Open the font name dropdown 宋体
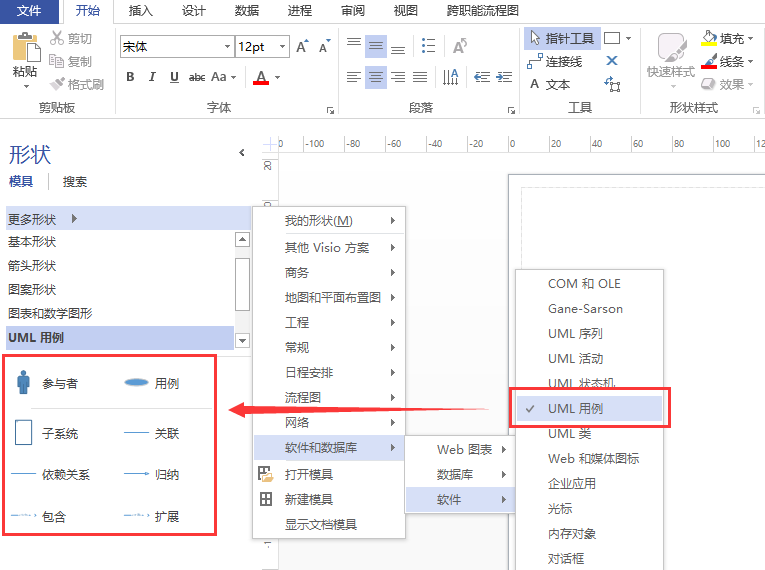This screenshot has height=570, width=765. pyautogui.click(x=227, y=47)
